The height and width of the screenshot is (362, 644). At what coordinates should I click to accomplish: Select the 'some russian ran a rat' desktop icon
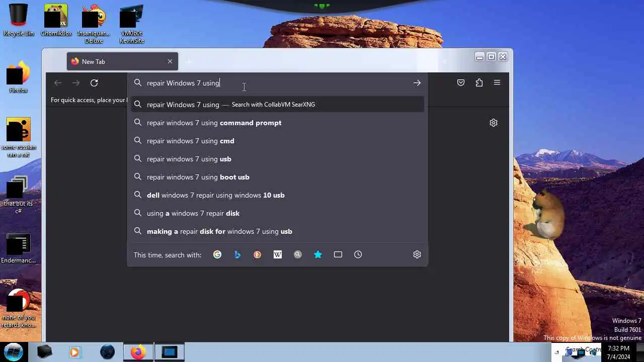(x=19, y=137)
